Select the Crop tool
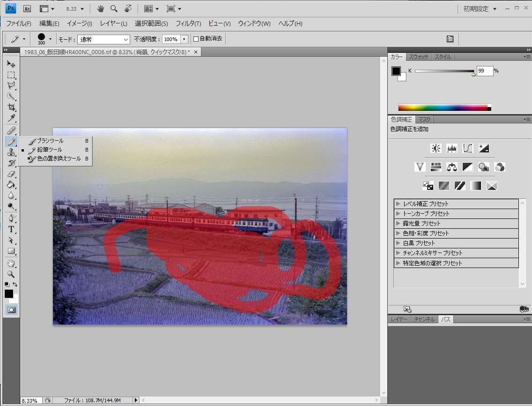 (x=11, y=107)
